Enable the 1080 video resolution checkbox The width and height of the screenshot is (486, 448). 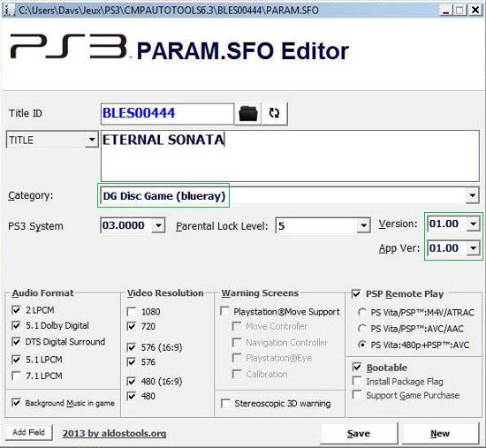point(132,312)
